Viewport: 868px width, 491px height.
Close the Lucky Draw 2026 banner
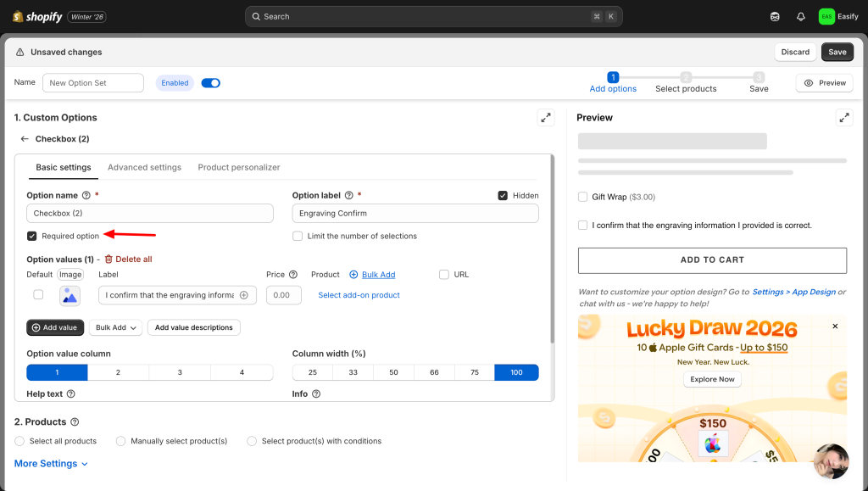[x=835, y=326]
